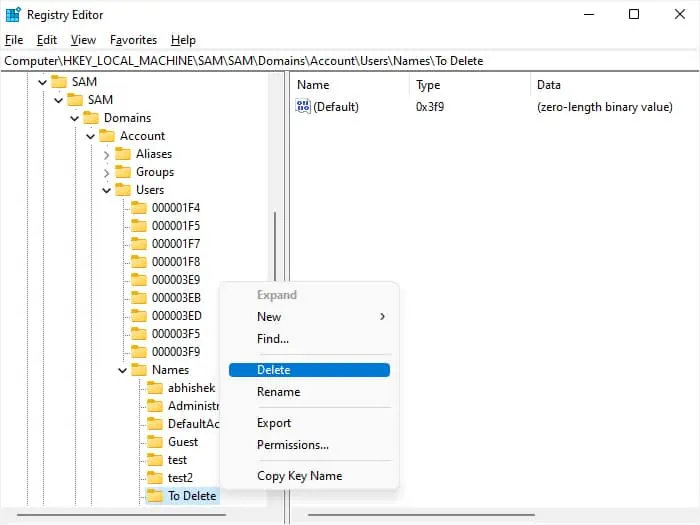Image resolution: width=700 pixels, height=525 pixels.
Task: Collapse the nested SAM subkey
Action: click(58, 100)
